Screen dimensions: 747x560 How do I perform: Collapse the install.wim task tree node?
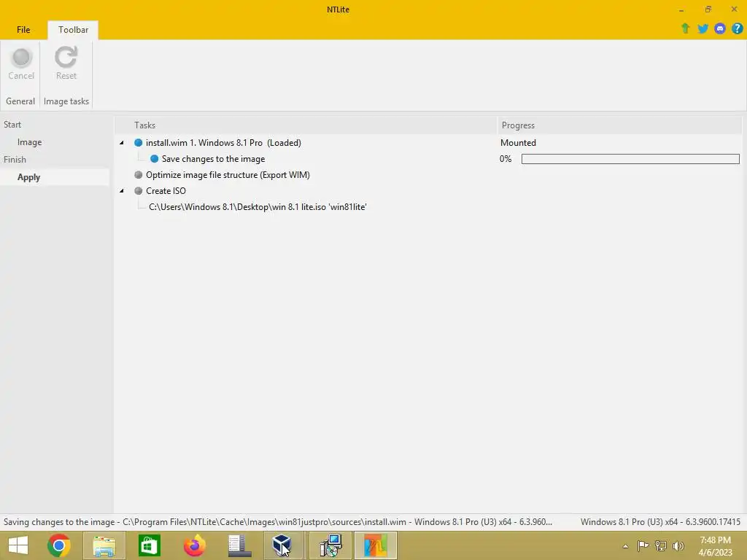(122, 142)
